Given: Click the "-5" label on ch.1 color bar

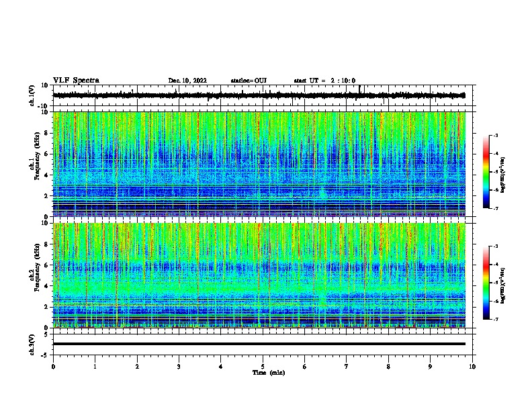Looking at the screenshot, I should click(496, 172).
